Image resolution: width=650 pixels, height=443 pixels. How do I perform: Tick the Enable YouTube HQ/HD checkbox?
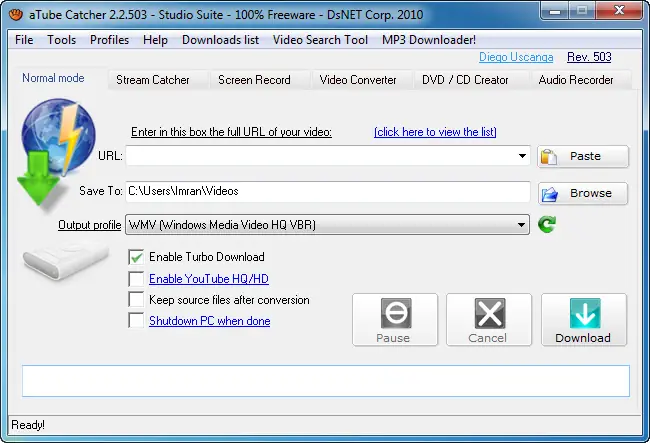point(136,279)
